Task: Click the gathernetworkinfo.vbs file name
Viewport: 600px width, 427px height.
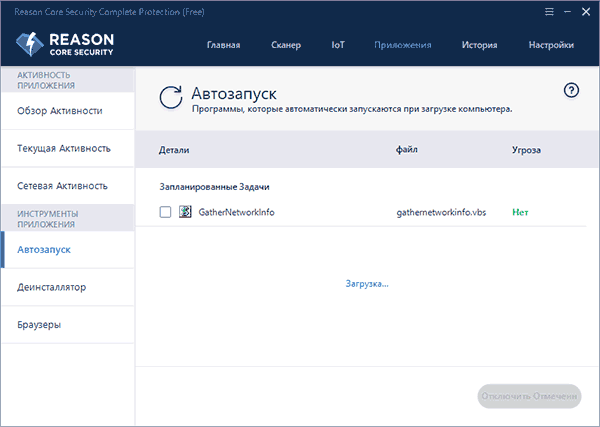Action: [x=440, y=212]
